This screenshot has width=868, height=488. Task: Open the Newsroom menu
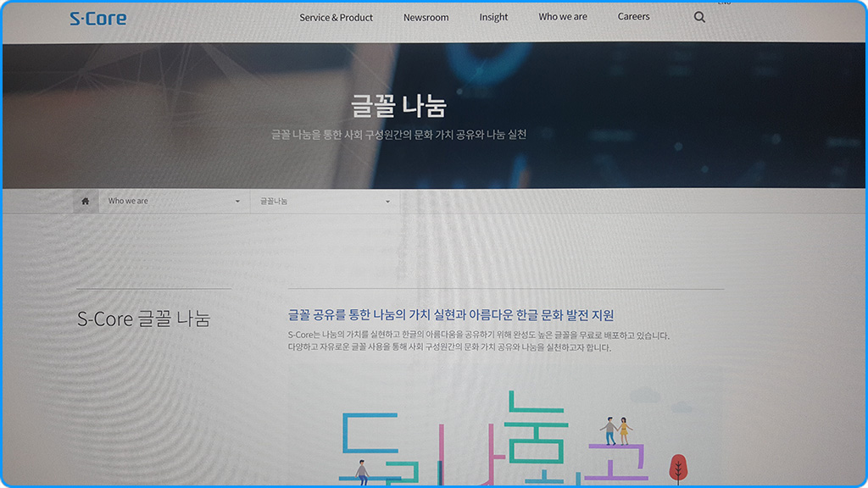426,17
